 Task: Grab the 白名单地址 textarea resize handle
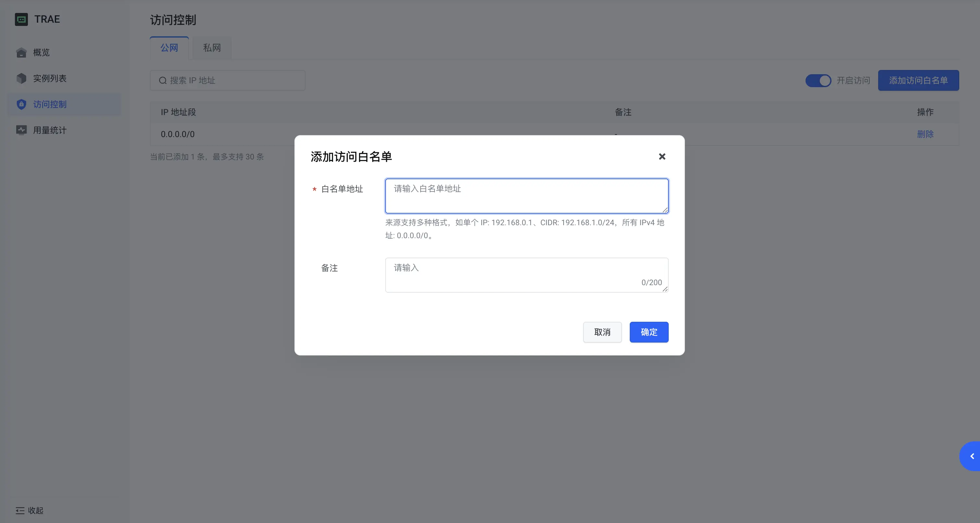point(665,210)
